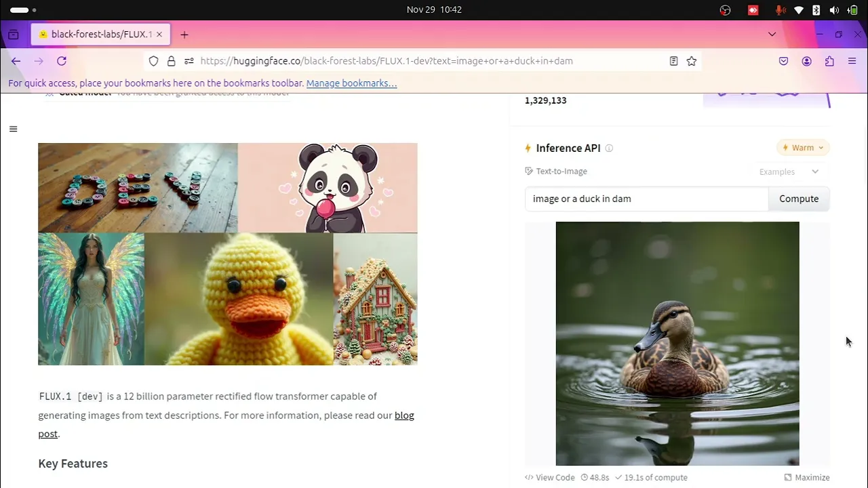Open the View Code link
The width and height of the screenshot is (868, 488).
pyautogui.click(x=550, y=477)
